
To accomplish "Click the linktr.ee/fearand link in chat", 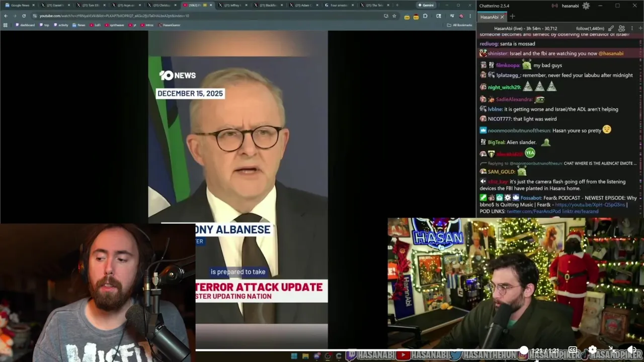I will (580, 211).
